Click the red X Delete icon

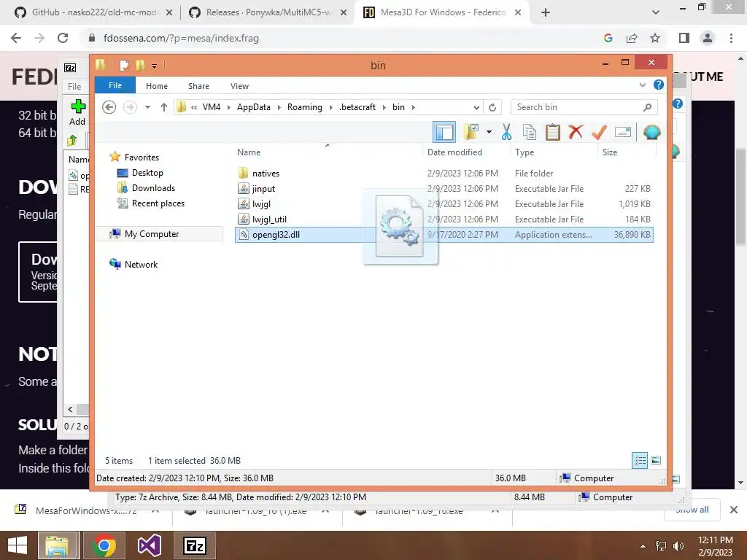pos(576,131)
